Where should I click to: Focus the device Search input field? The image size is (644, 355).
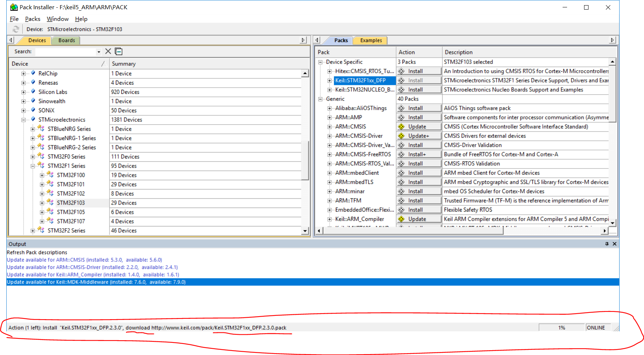(65, 52)
